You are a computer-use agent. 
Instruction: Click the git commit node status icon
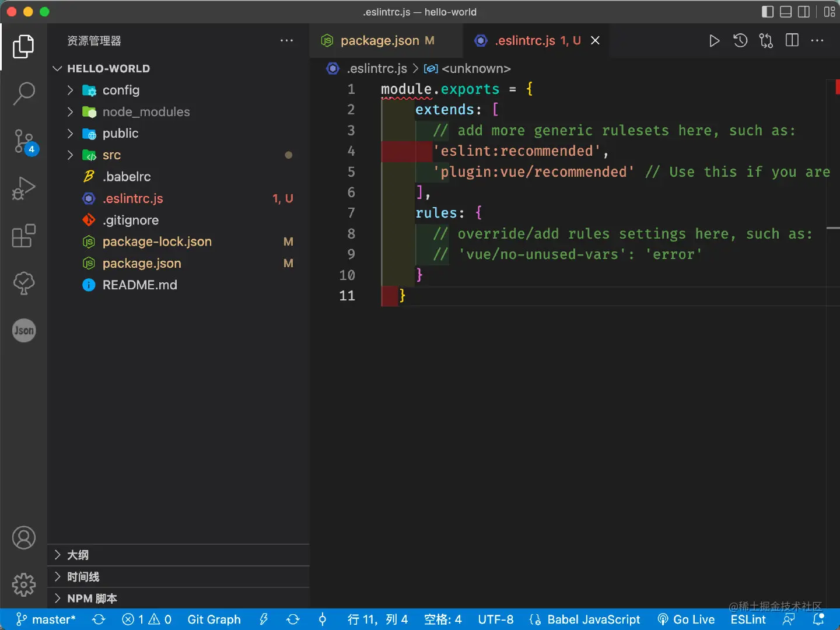coord(322,619)
